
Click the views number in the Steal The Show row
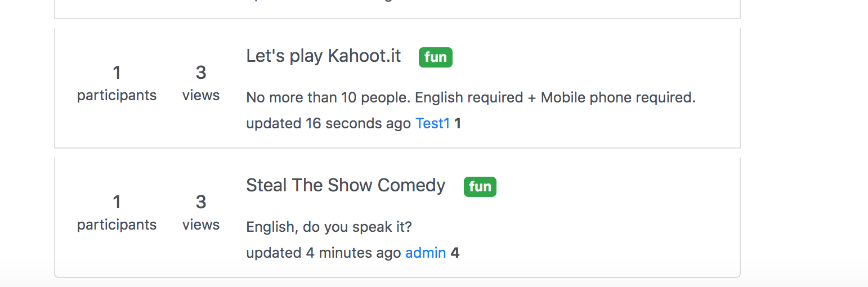coord(201,202)
